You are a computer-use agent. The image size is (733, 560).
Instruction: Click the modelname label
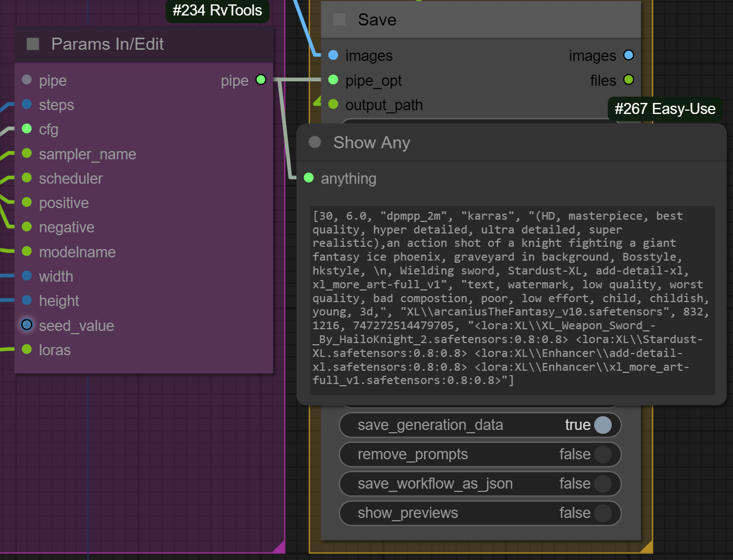pos(77,252)
